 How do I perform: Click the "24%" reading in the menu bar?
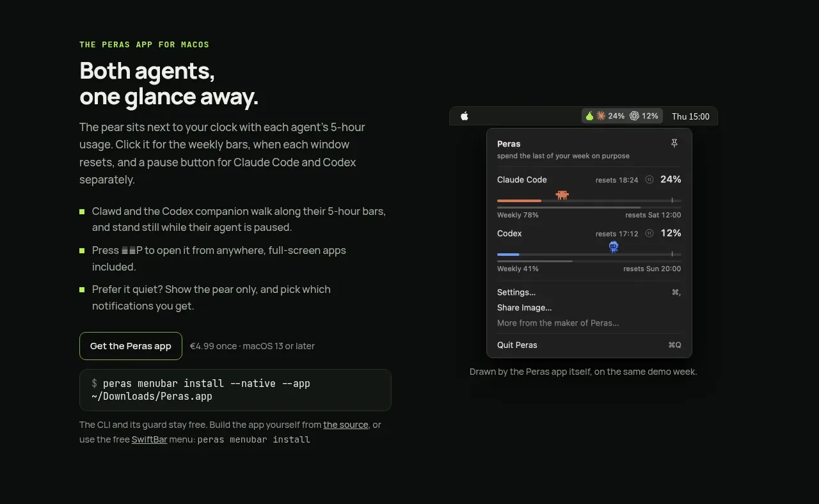coord(616,116)
